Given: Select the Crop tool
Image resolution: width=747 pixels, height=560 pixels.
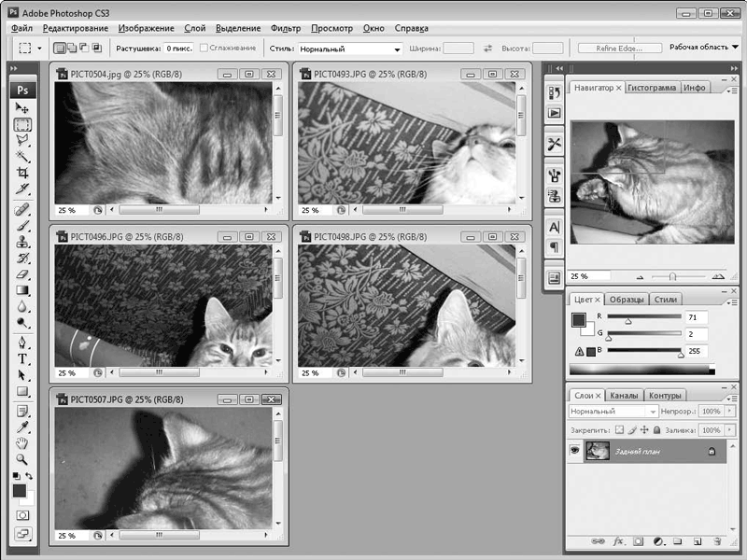Looking at the screenshot, I should click(22, 173).
